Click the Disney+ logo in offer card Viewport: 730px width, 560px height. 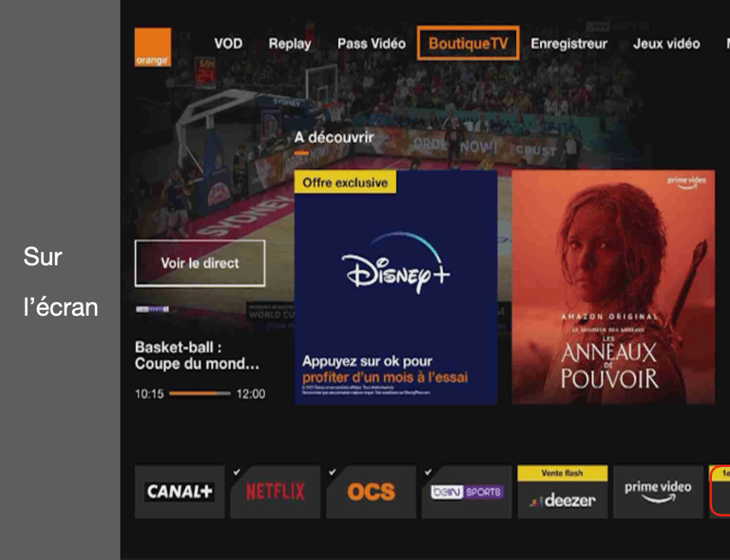click(395, 263)
